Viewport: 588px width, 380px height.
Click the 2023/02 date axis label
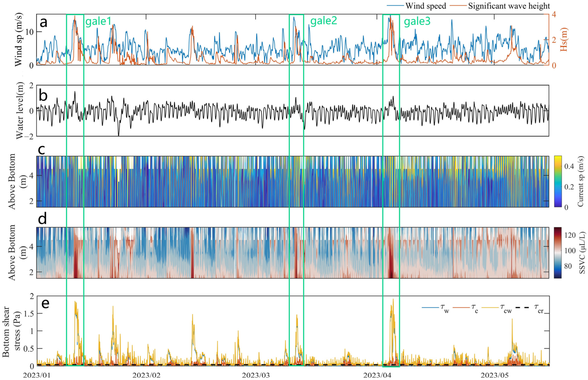point(146,375)
